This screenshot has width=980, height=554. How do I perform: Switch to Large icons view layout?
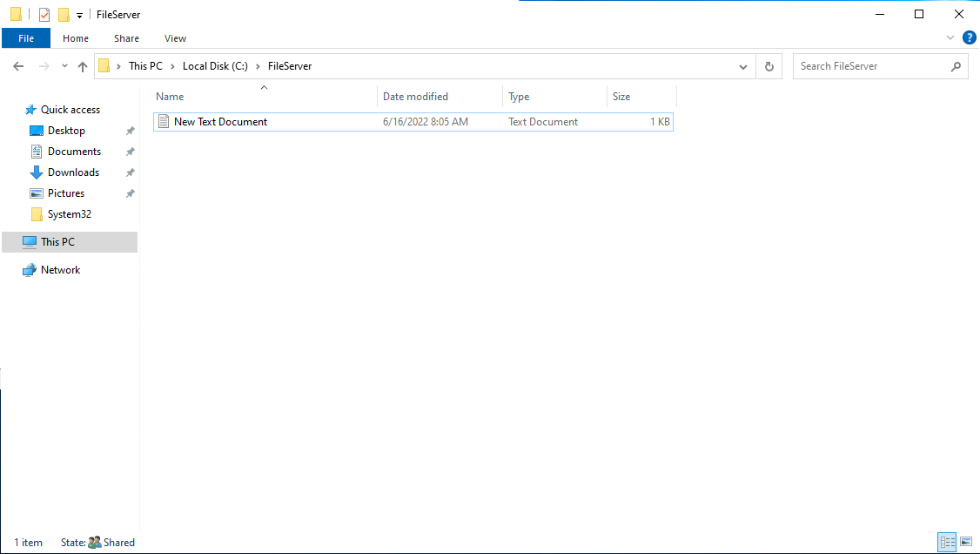966,542
